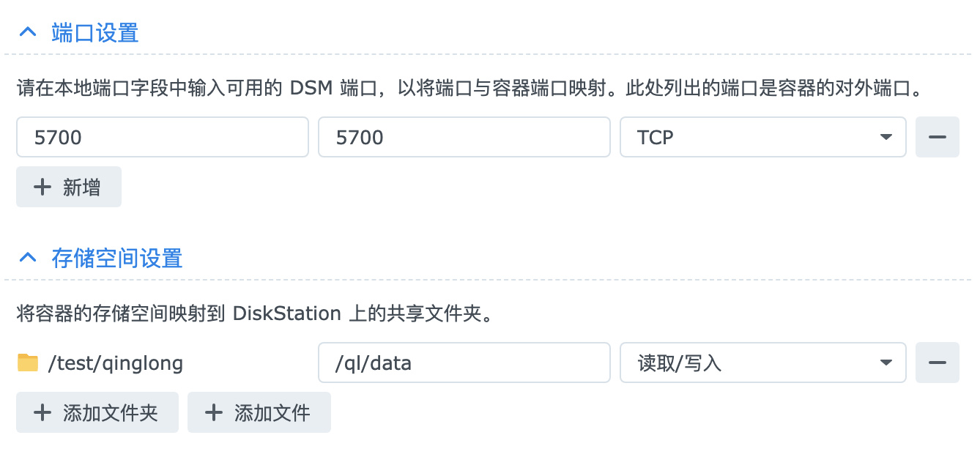
Task: Click the 新增 button to add a port
Action: 69,187
